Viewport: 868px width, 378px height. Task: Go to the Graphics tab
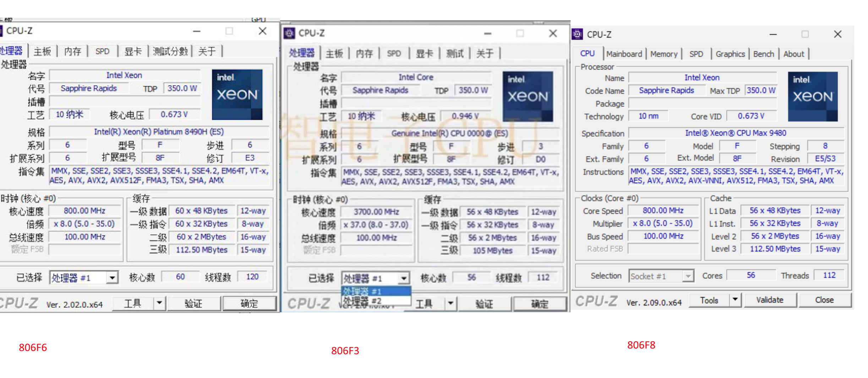pyautogui.click(x=730, y=54)
